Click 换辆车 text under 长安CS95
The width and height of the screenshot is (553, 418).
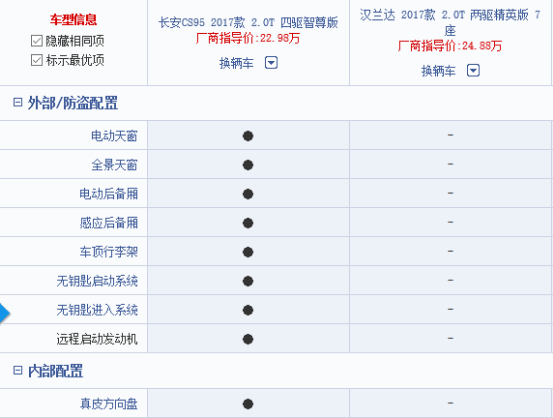click(x=236, y=63)
